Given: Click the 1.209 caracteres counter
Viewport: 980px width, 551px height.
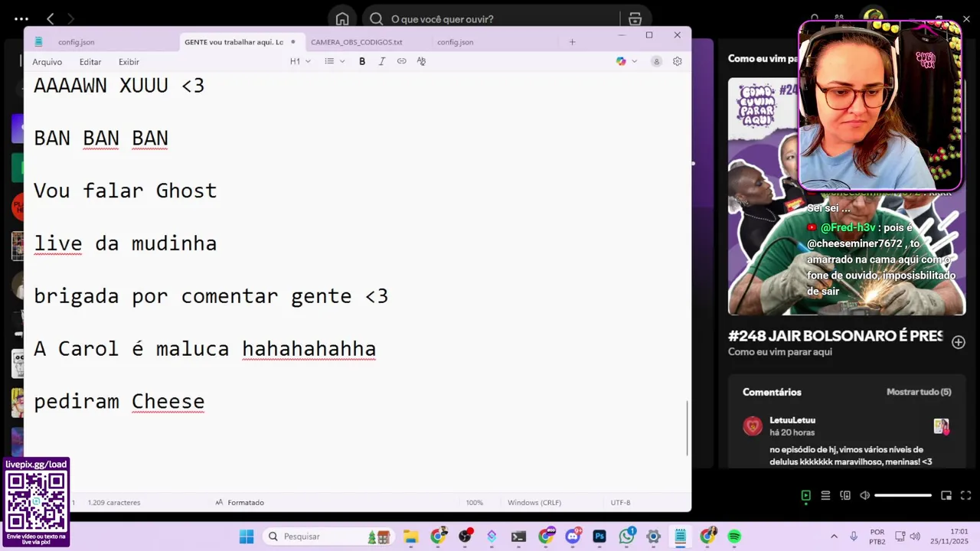Looking at the screenshot, I should (114, 503).
